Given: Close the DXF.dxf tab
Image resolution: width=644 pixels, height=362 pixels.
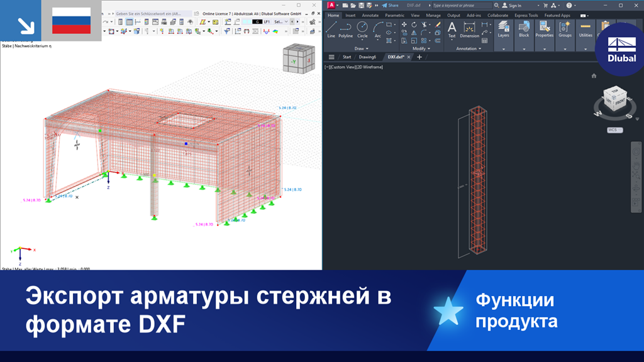Looking at the screenshot, I should pos(409,57).
